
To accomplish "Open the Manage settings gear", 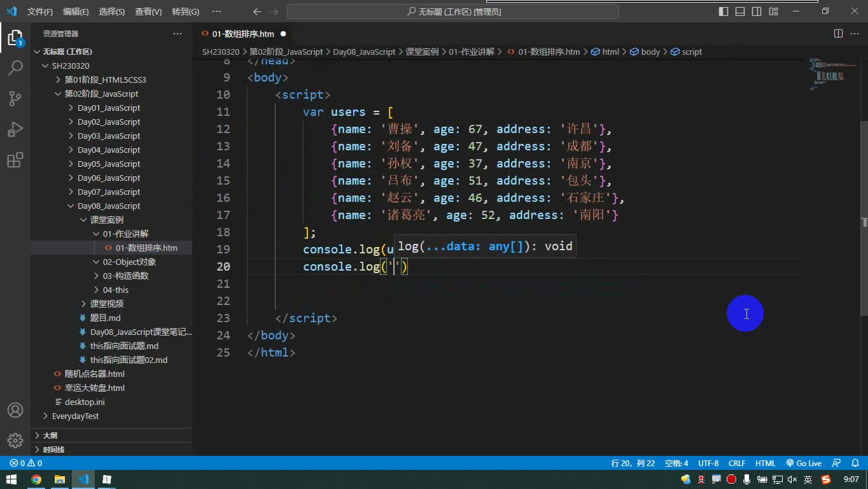I will pos(15,440).
